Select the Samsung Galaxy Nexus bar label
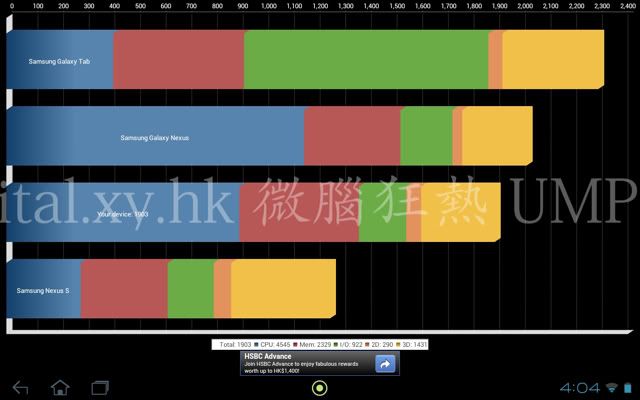 coord(154,138)
